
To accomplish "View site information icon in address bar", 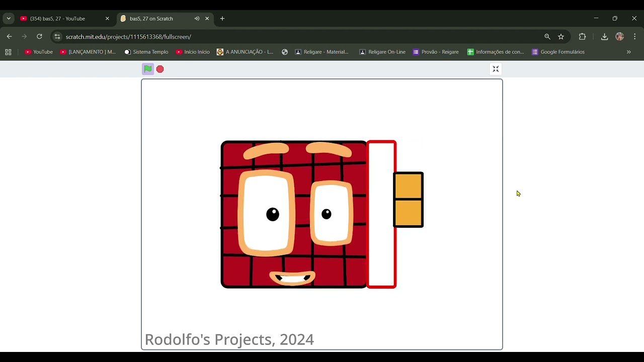I will (x=57, y=37).
